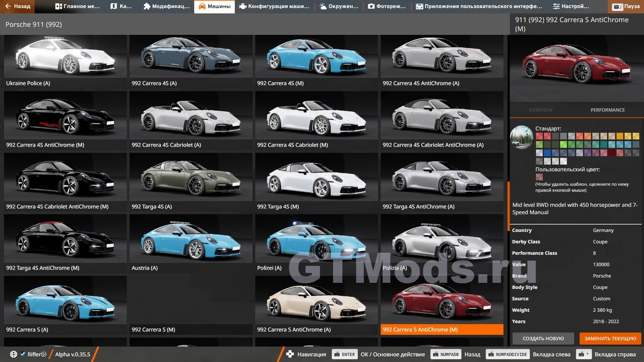644x362 pixels.
Task: Switch to the PERFORMANCE tab
Action: (607, 110)
